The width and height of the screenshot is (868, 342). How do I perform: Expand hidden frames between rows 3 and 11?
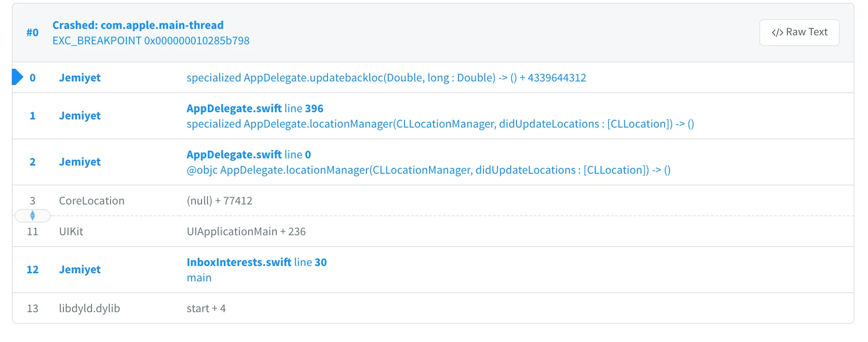[32, 216]
